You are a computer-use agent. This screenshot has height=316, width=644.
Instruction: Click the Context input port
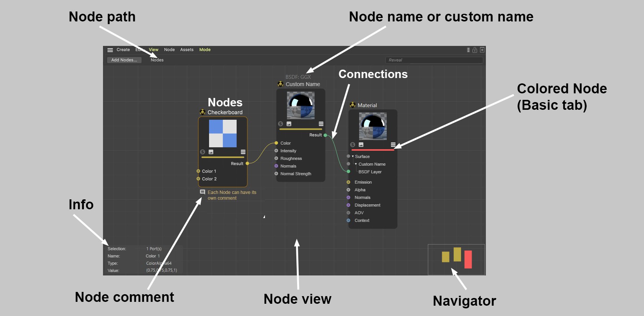pos(348,220)
